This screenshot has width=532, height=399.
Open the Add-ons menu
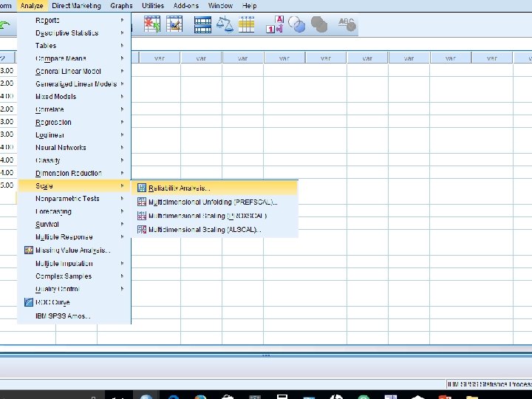pyautogui.click(x=185, y=6)
